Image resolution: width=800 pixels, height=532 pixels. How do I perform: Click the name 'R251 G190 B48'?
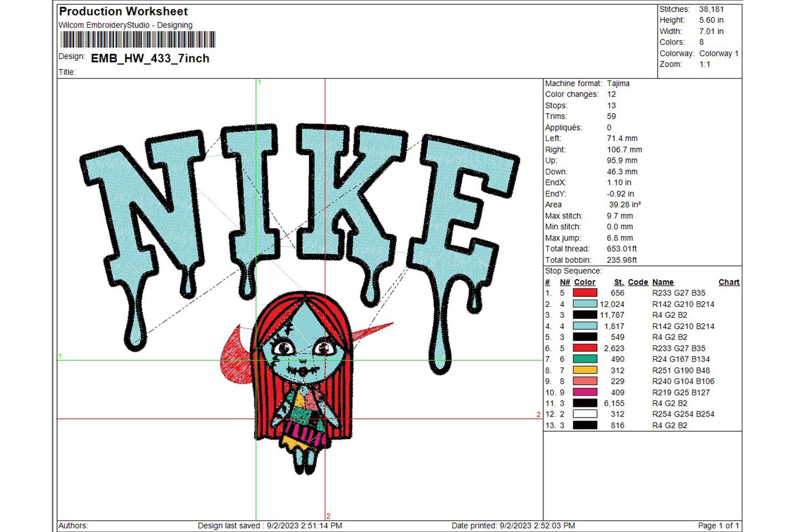pos(681,370)
